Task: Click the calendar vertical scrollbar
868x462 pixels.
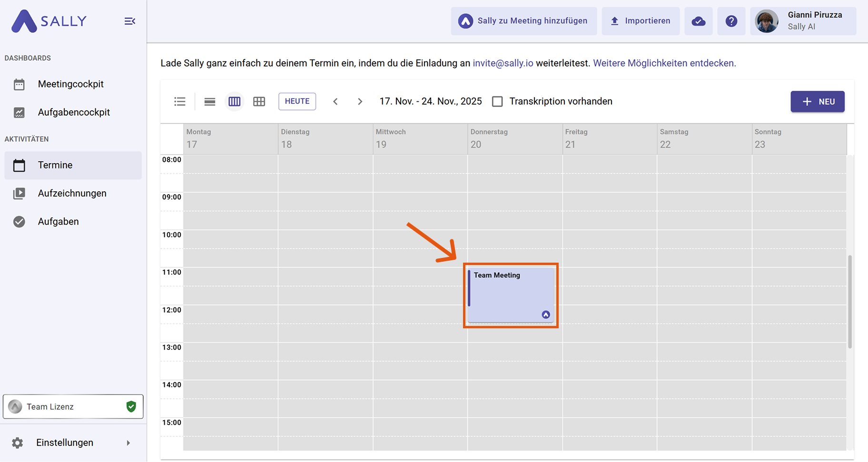Action: tap(850, 302)
